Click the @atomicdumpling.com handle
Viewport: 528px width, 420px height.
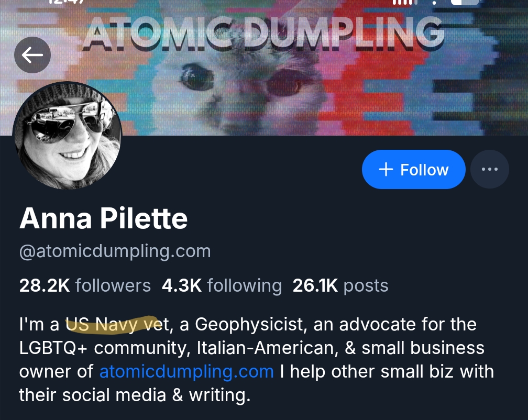[115, 251]
